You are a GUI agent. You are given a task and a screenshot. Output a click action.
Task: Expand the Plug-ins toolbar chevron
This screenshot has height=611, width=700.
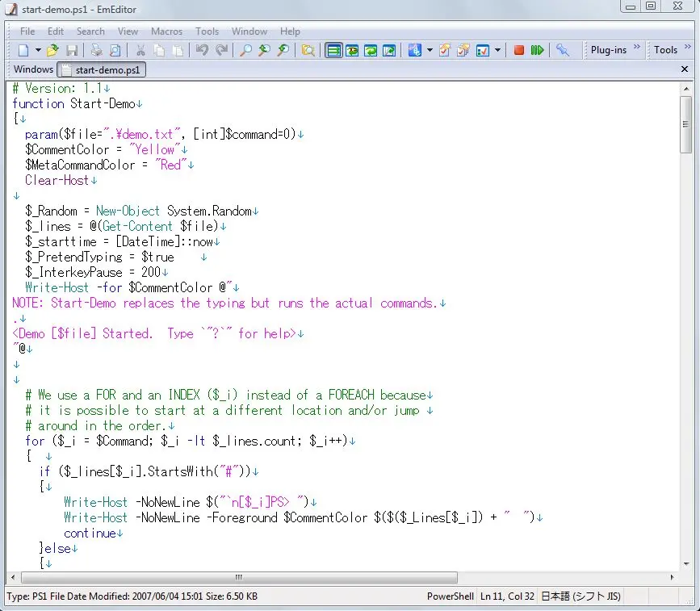point(637,48)
